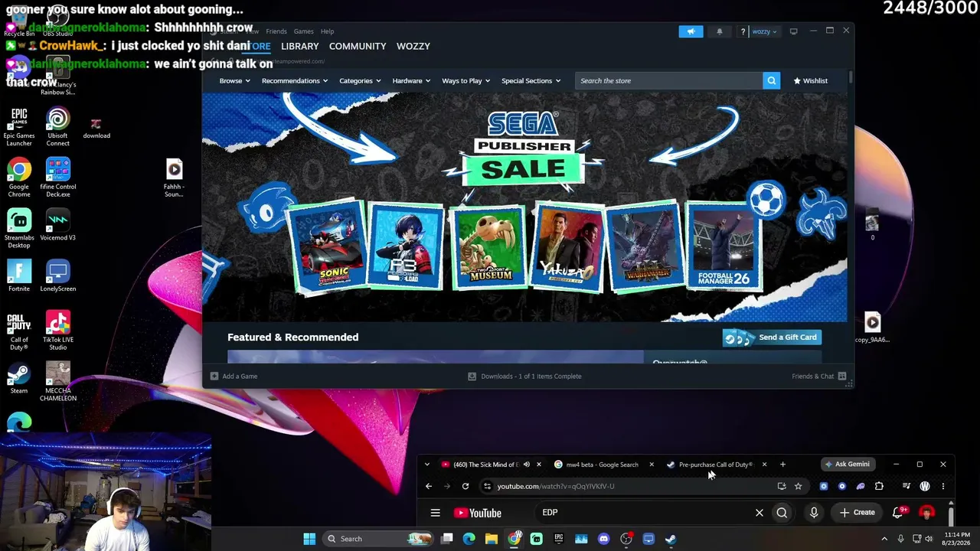The image size is (980, 551).
Task: Show hidden system tray icons chevron
Action: (x=884, y=539)
